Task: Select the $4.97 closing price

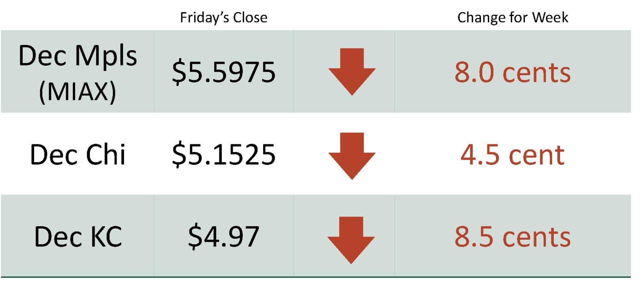Action: (x=224, y=237)
